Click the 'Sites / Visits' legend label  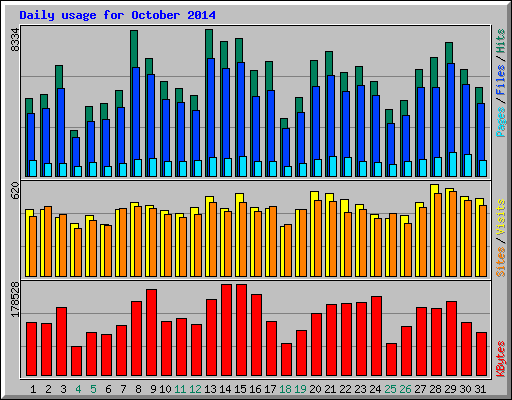tap(501, 238)
